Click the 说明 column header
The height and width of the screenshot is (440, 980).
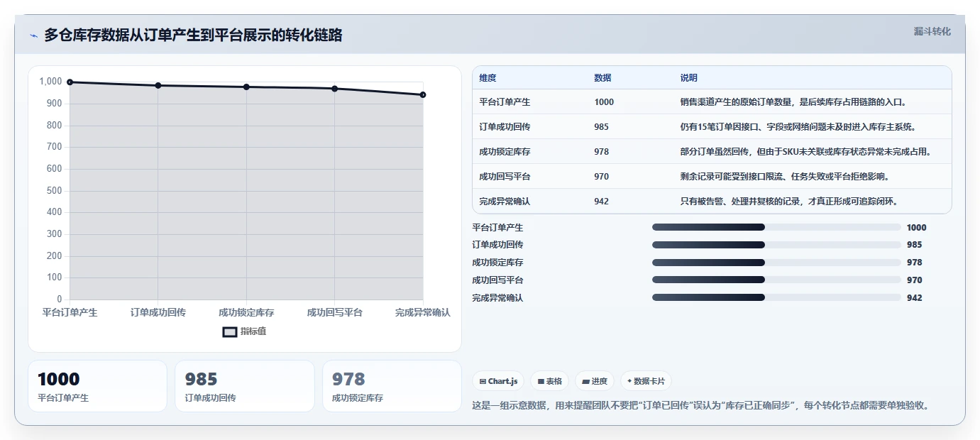click(688, 78)
